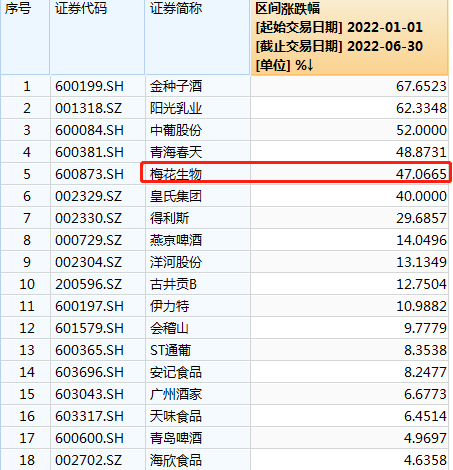453x470 pixels.
Task: Click stock code 002304.SZ
Action: click(88, 262)
